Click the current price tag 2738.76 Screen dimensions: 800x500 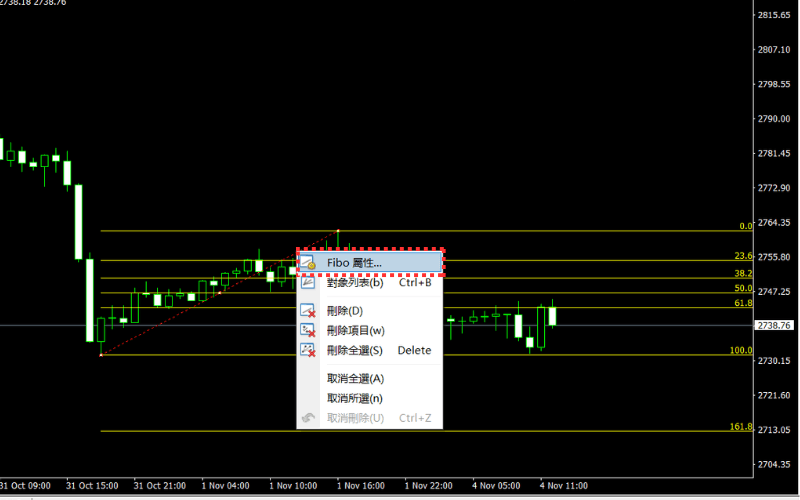(x=775, y=326)
